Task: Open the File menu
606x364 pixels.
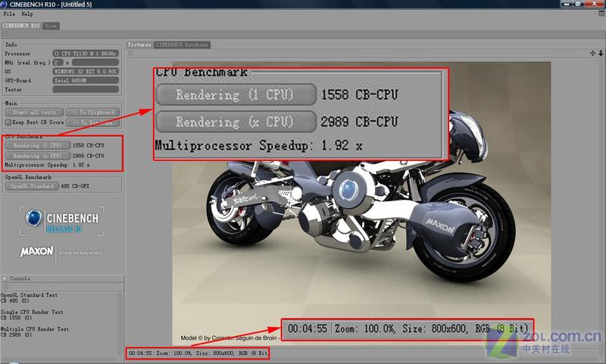Action: 9,14
